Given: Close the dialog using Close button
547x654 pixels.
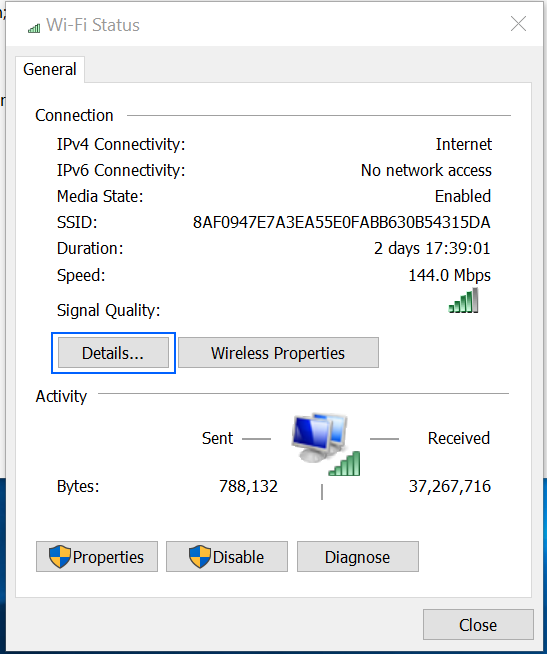Looking at the screenshot, I should point(478,625).
